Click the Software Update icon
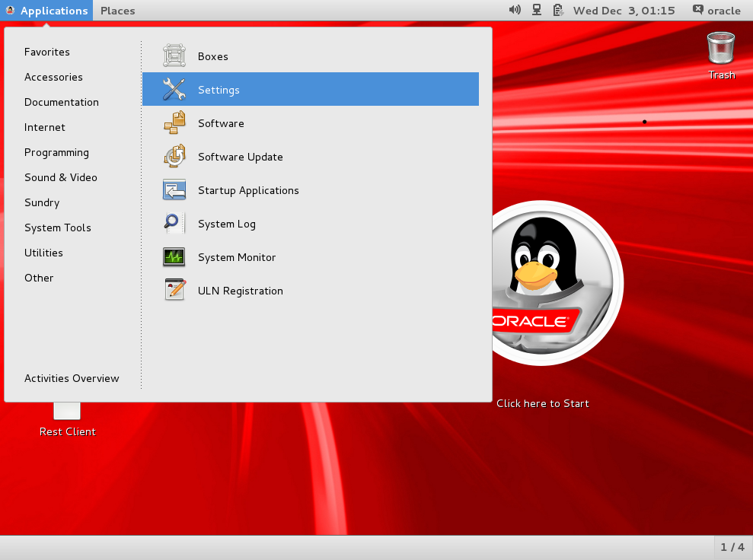Screen dimensions: 753x560 (174, 157)
